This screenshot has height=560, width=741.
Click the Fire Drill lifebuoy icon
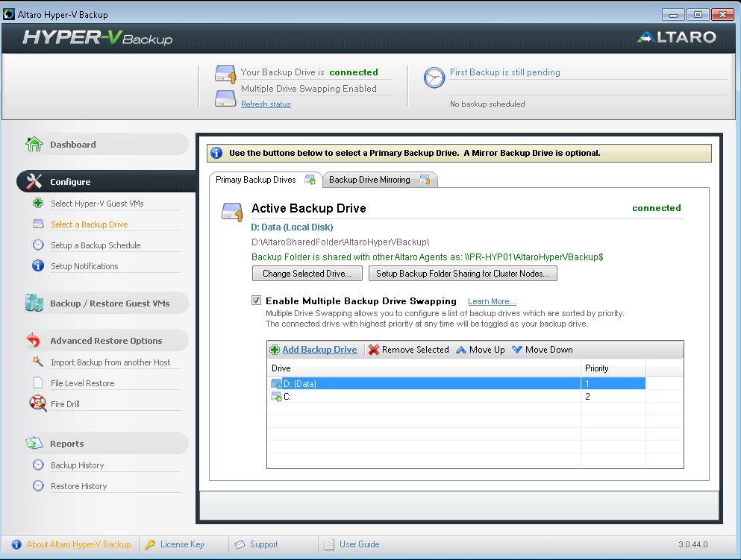pos(38,403)
